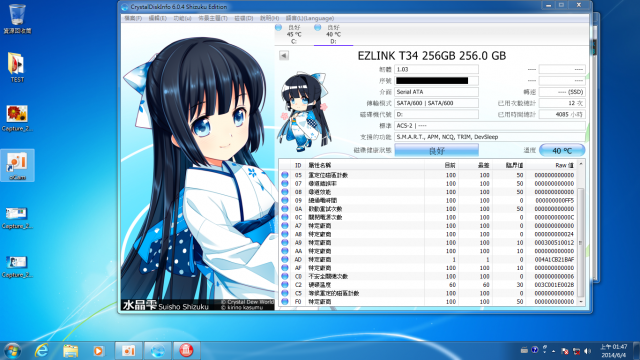This screenshot has width=640, height=360.
Task: Click the status orb for attribute ID A9
Action: (285, 242)
